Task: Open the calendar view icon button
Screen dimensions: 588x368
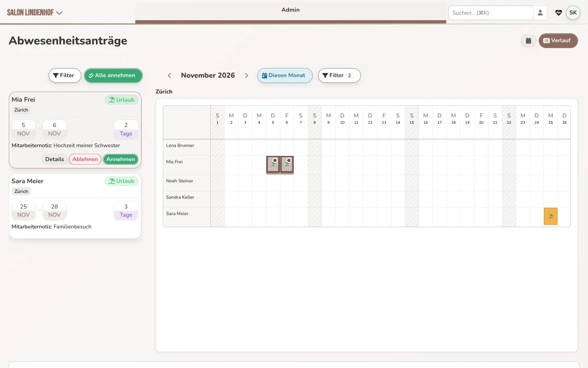Action: coord(528,40)
